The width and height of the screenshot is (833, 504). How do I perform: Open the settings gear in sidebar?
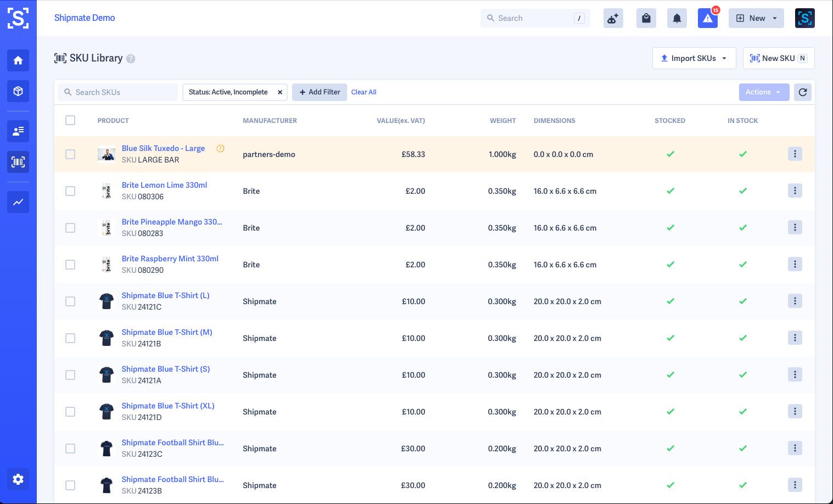[x=18, y=479]
